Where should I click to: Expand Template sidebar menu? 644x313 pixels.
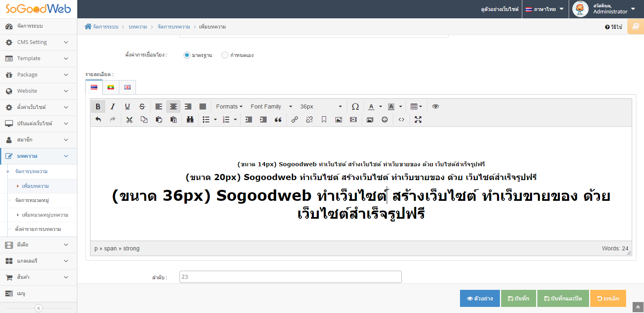click(x=38, y=59)
